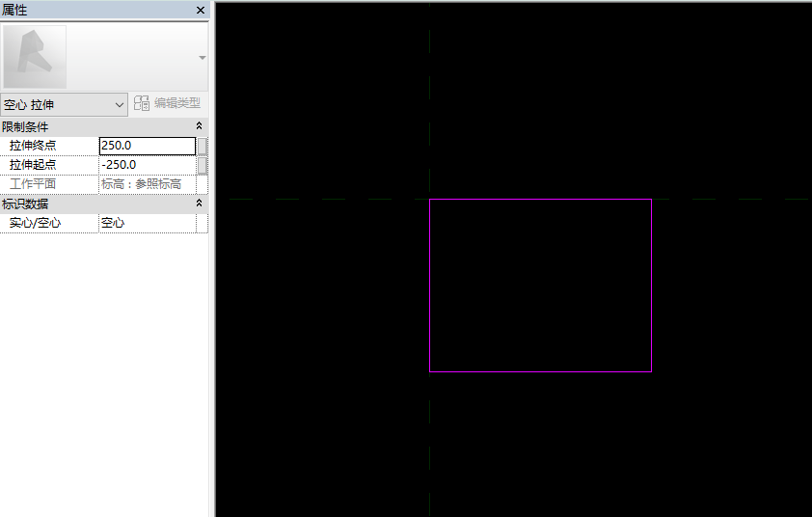Open the type selector arrow beside preview
The image size is (812, 517).
[x=202, y=58]
